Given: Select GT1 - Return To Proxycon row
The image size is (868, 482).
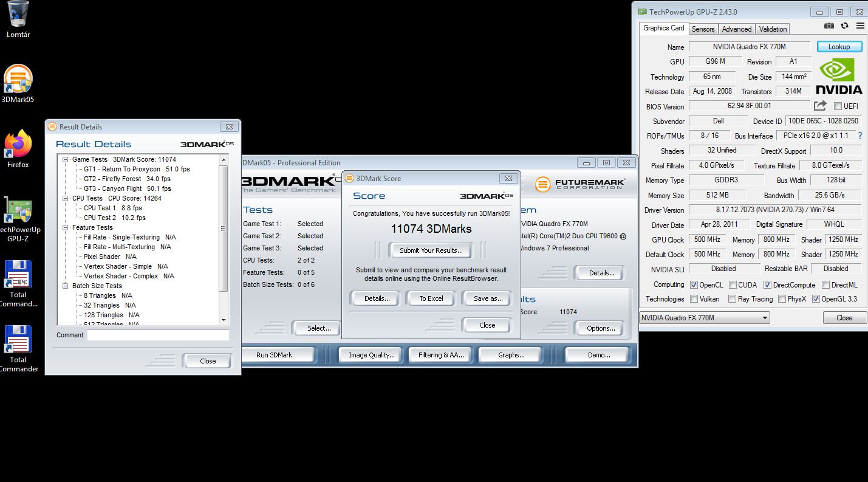Looking at the screenshot, I should (x=137, y=169).
